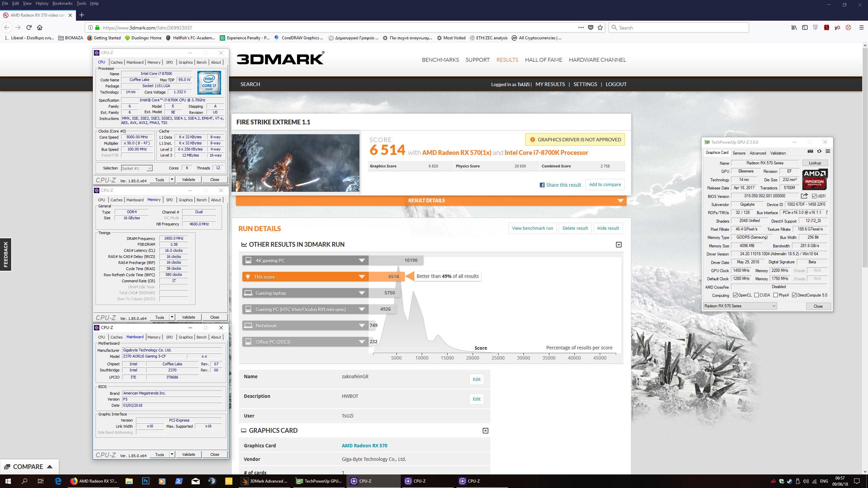This screenshot has width=868, height=488.
Task: Toggle the Firefox sidebar icon
Action: [805, 27]
